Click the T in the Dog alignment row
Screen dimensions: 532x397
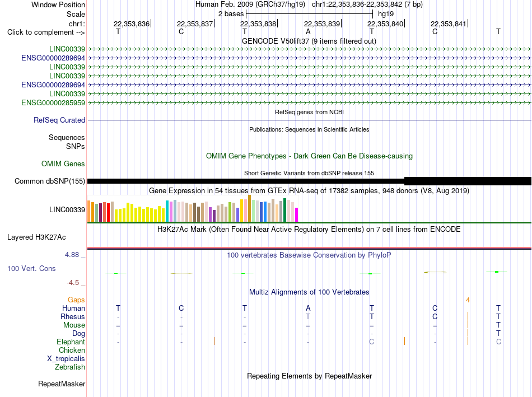498,333
